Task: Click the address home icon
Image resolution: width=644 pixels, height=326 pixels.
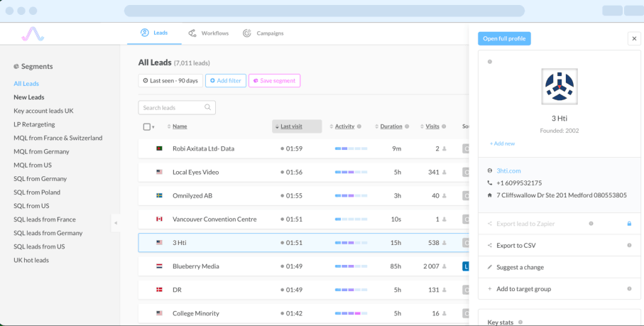Action: pos(490,195)
